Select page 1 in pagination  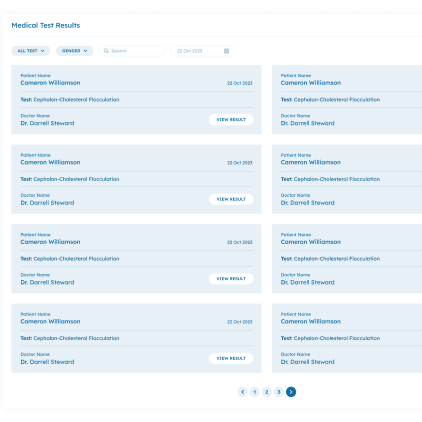click(x=255, y=392)
